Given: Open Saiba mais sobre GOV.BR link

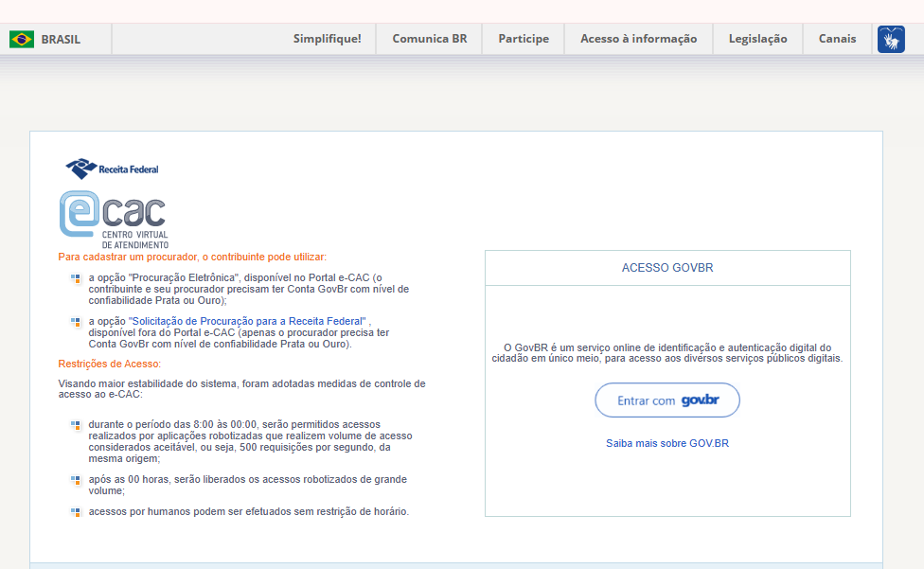Looking at the screenshot, I should (667, 443).
